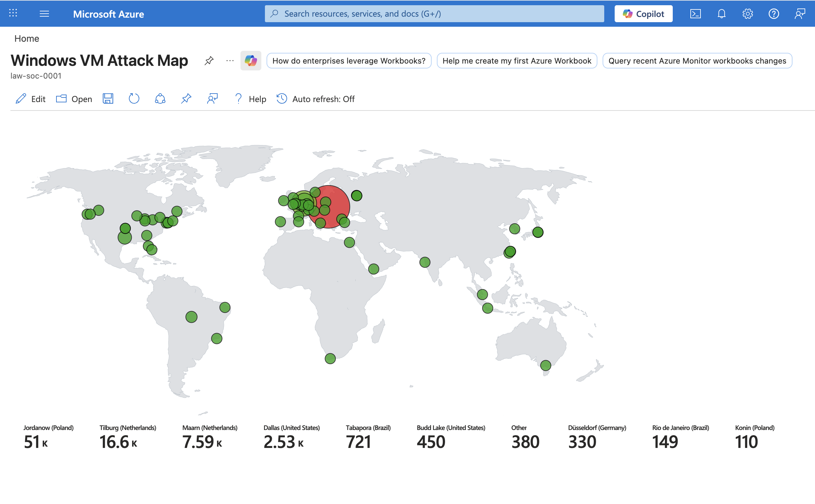Viewport: 815px width, 504px height.
Task: Click the Copilot button in the header
Action: 643,14
